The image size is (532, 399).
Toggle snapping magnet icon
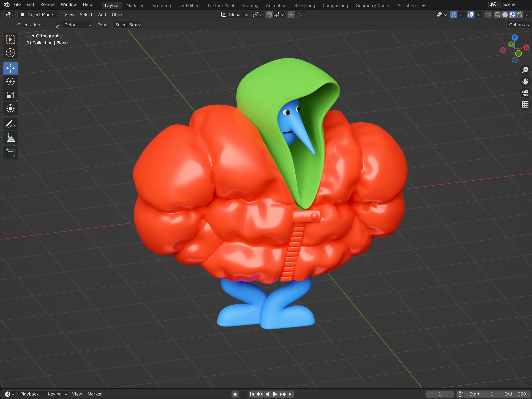click(269, 15)
